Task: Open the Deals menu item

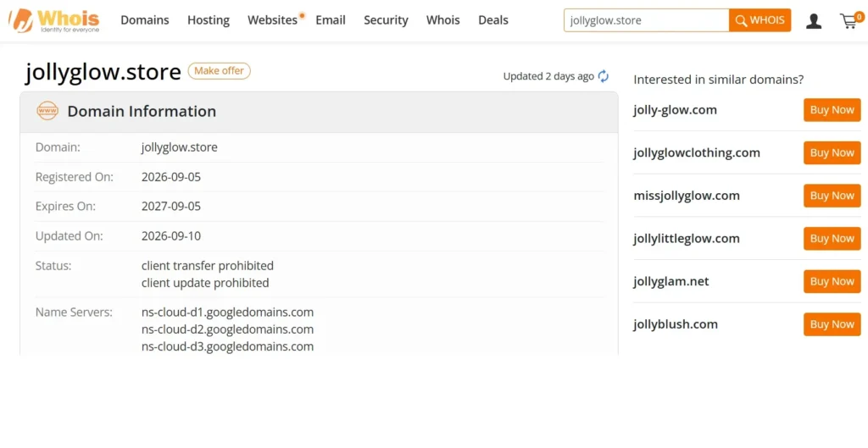Action: (x=493, y=20)
